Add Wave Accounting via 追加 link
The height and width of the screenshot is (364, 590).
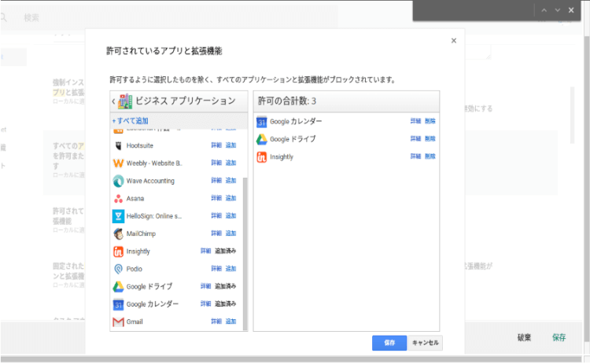(230, 181)
